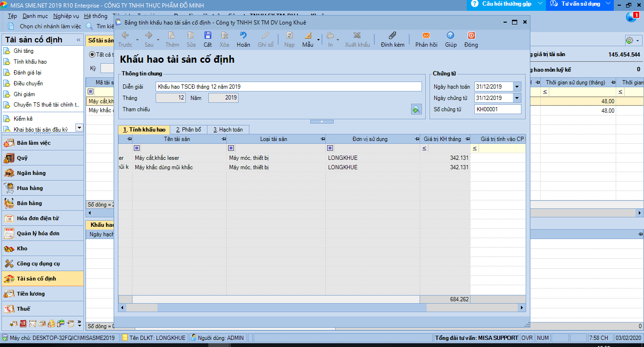Expand the Câu hỏi thường gặp dropdown arrow
The width and height of the screenshot is (644, 347).
pos(540,4)
